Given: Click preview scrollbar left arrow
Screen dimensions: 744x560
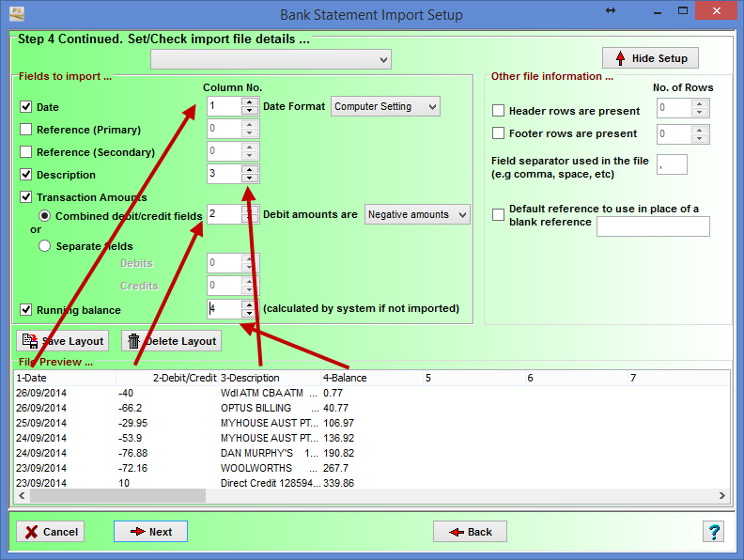Looking at the screenshot, I should coord(22,495).
